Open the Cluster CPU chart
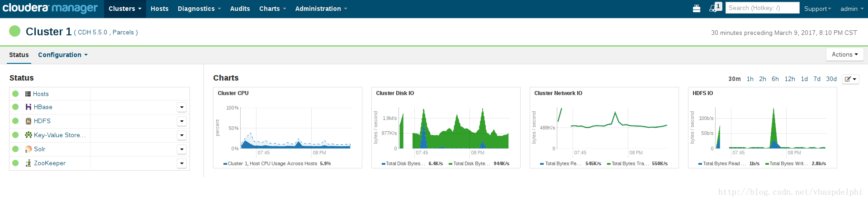This screenshot has height=201, width=868. (288, 128)
